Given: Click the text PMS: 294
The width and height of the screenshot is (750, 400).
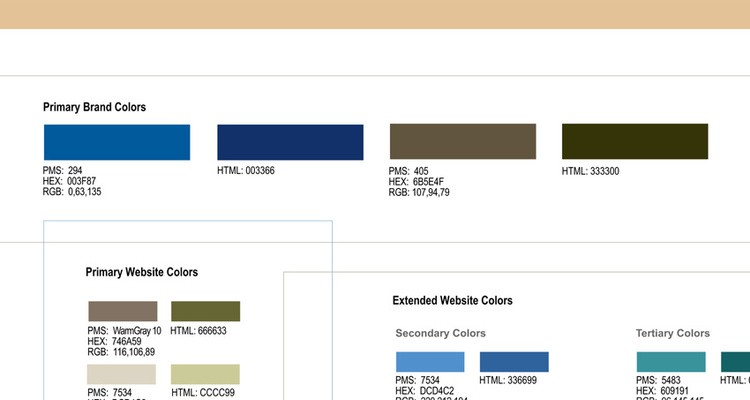Looking at the screenshot, I should point(62,170).
